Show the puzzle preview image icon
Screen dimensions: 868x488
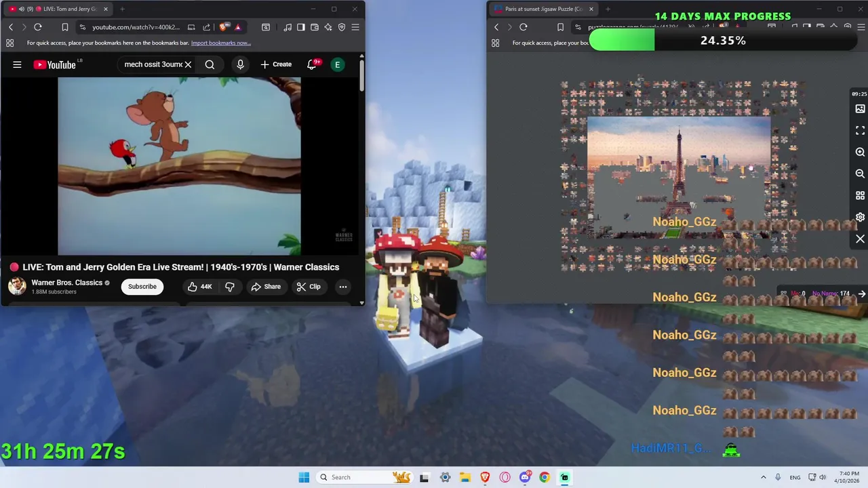pos(860,109)
